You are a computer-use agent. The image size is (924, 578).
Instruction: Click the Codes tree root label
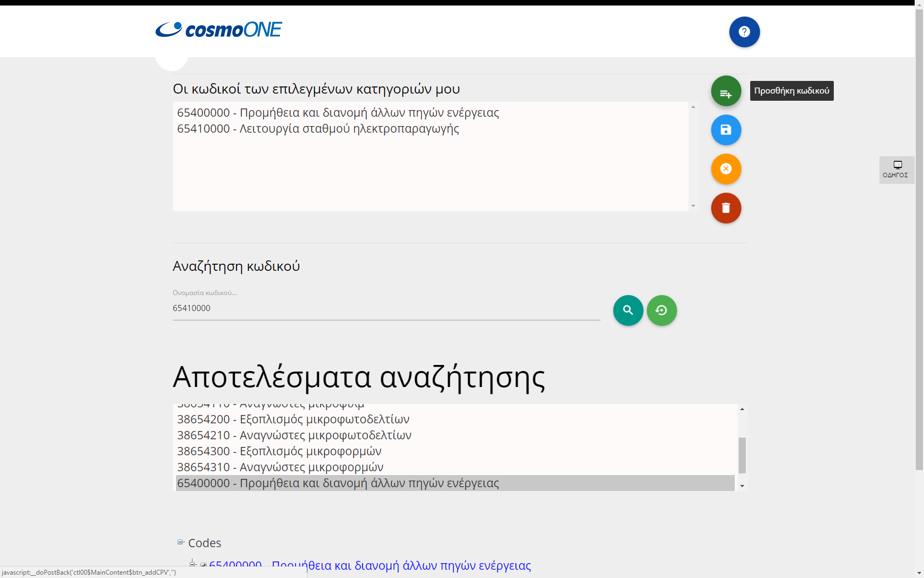pyautogui.click(x=205, y=543)
